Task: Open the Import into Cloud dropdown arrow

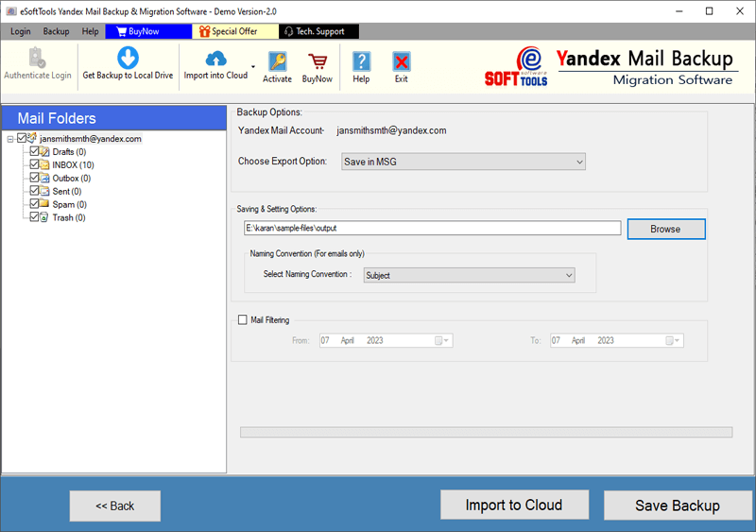Action: tap(253, 66)
